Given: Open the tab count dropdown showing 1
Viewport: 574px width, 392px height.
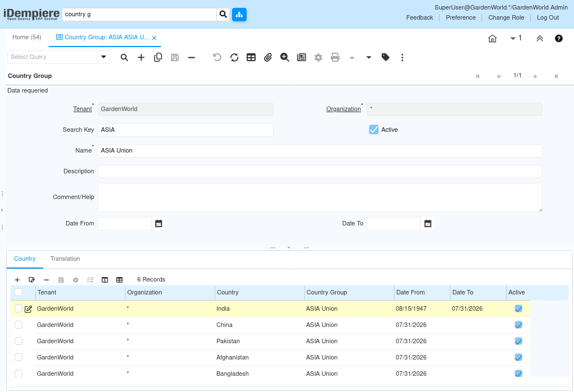Looking at the screenshot, I should tap(516, 38).
